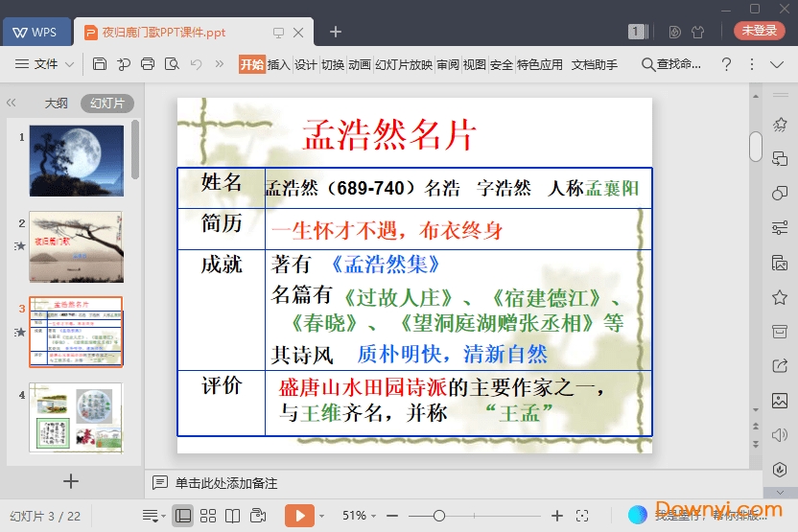
Task: Switch to the 大纲 outline view
Action: coord(56,104)
